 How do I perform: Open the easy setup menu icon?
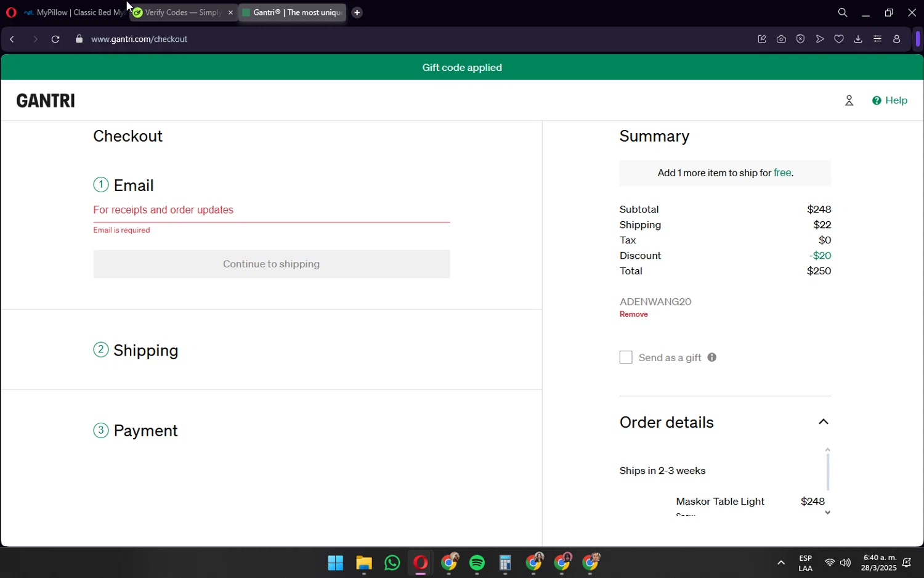[x=877, y=39]
